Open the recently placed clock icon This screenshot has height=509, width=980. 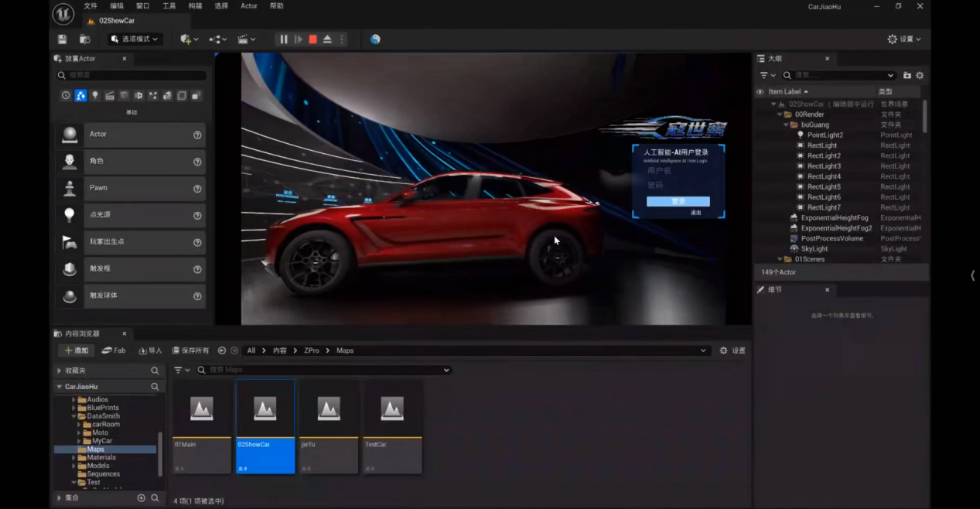pos(66,96)
